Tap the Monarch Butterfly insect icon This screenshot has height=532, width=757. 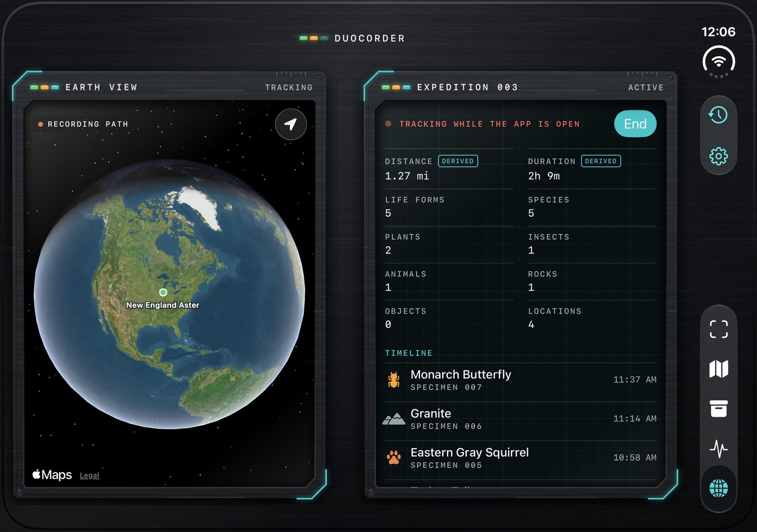click(394, 380)
